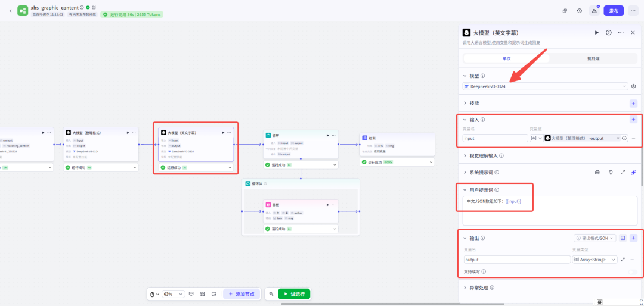The width and height of the screenshot is (644, 306).
Task: Click the input variable name field
Action: 496,138
